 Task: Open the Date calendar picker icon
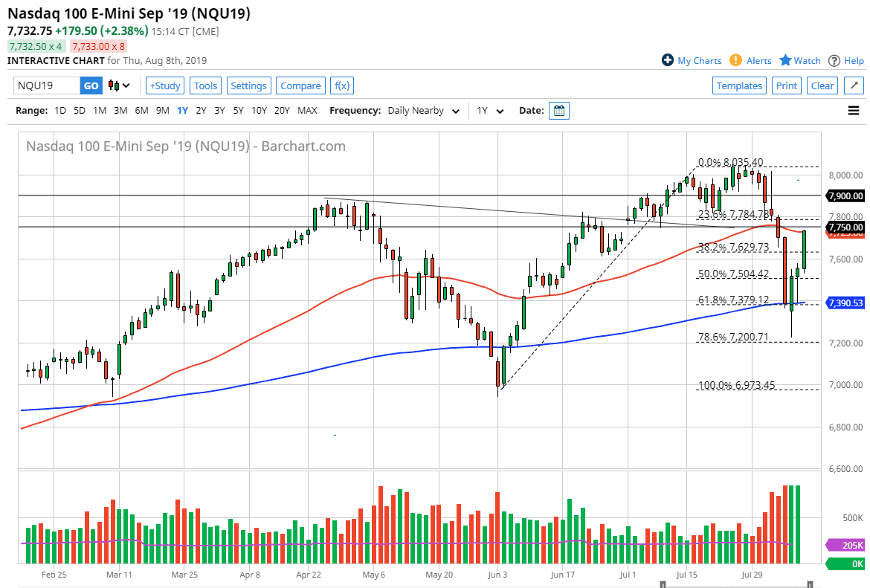tap(558, 110)
